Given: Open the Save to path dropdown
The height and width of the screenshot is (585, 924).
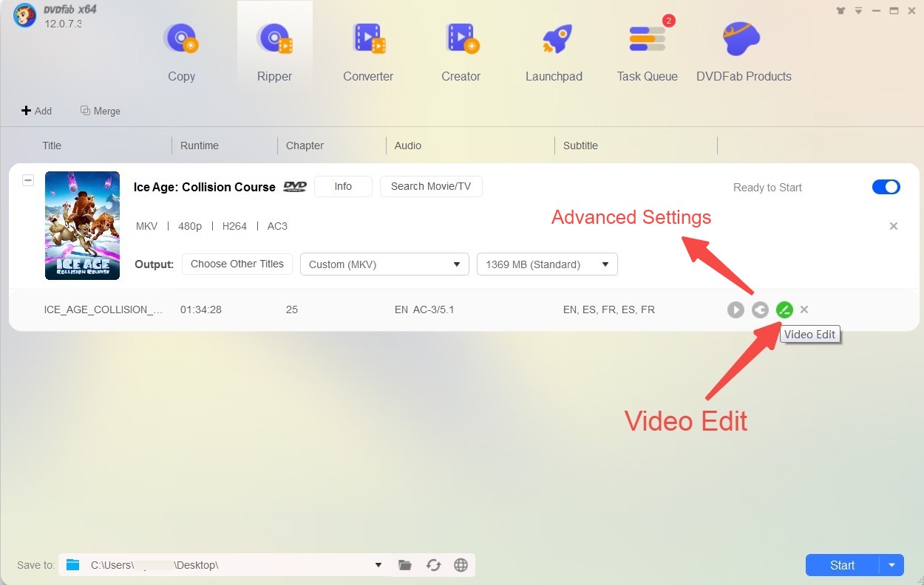Looking at the screenshot, I should pyautogui.click(x=377, y=565).
